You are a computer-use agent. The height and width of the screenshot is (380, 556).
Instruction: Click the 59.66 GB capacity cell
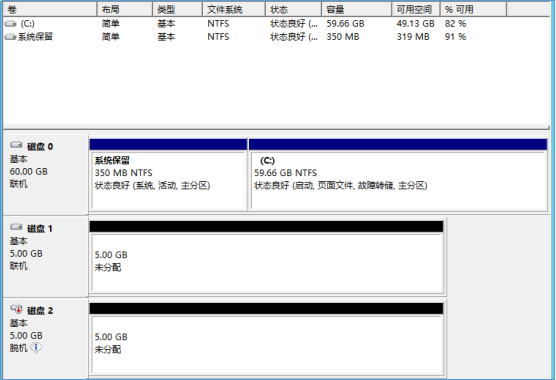(345, 24)
